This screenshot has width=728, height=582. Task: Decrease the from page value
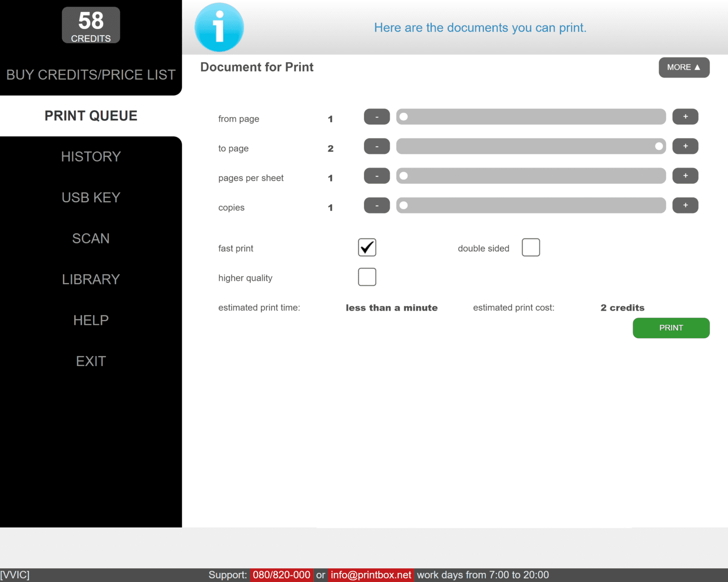[x=376, y=117]
